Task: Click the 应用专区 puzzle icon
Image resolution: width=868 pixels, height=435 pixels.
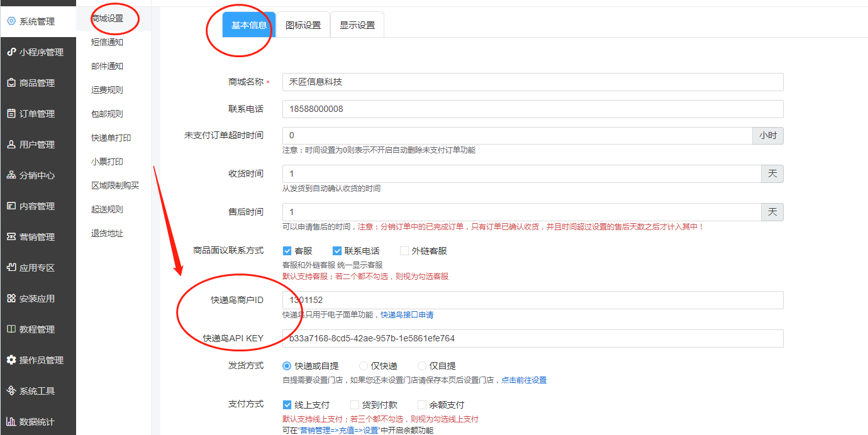Action: [x=11, y=268]
